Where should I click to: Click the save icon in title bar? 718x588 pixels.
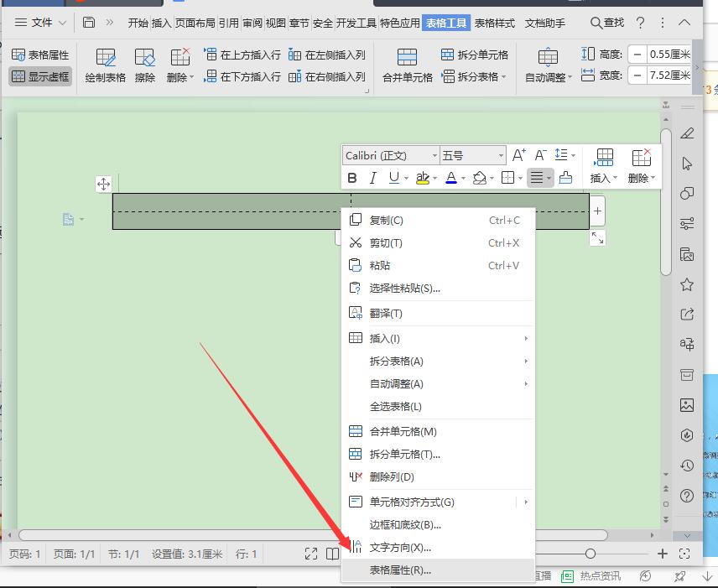pos(88,23)
